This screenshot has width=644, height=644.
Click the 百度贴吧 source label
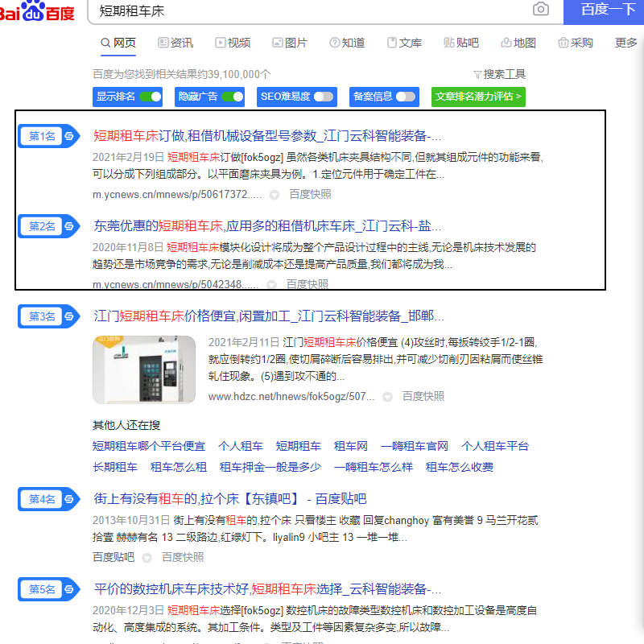click(x=114, y=557)
